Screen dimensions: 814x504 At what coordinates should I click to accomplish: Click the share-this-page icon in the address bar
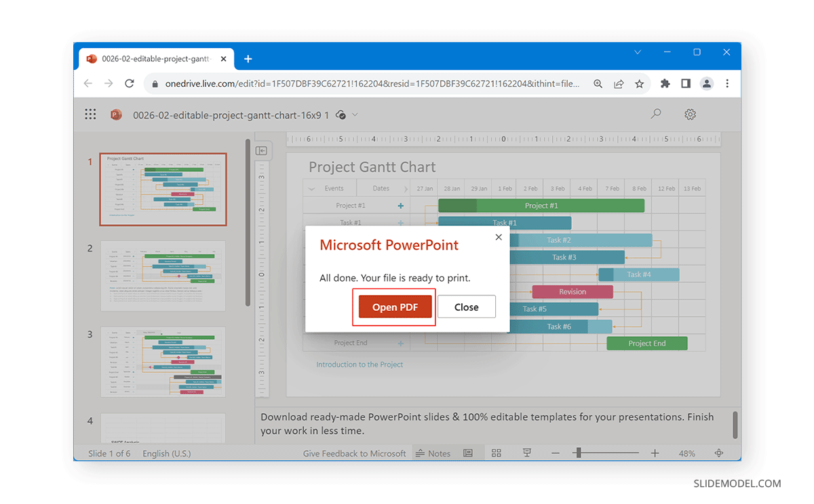coord(619,83)
